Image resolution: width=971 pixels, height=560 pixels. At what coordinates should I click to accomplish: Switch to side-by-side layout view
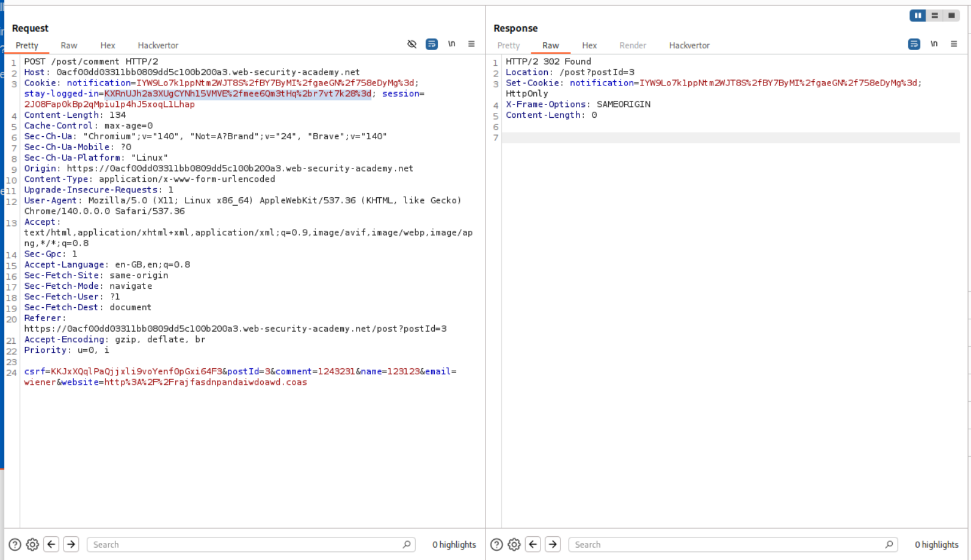coord(917,15)
